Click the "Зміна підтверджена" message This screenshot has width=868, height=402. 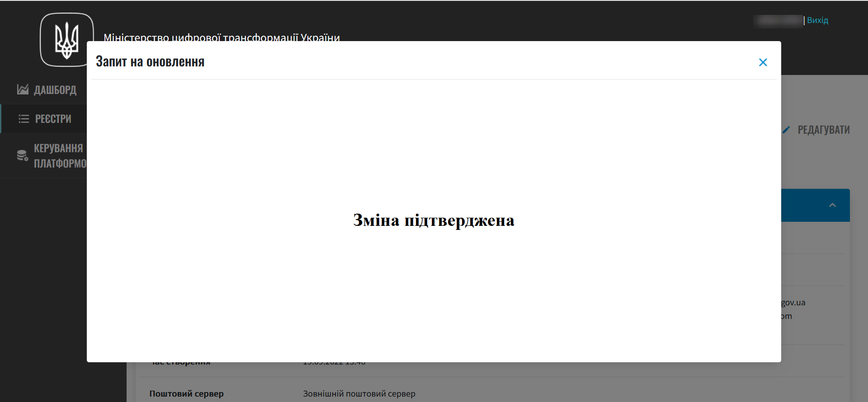[x=434, y=220]
